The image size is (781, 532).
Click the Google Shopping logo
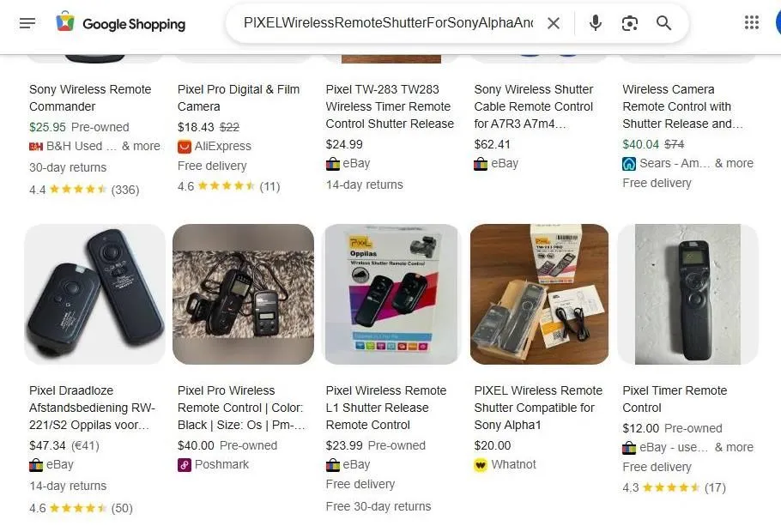[x=120, y=23]
